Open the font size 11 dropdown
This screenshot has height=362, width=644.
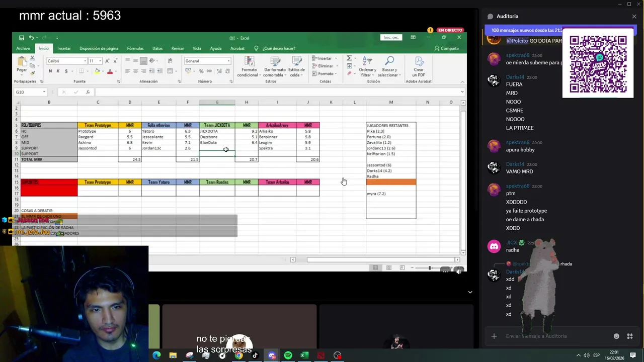100,61
